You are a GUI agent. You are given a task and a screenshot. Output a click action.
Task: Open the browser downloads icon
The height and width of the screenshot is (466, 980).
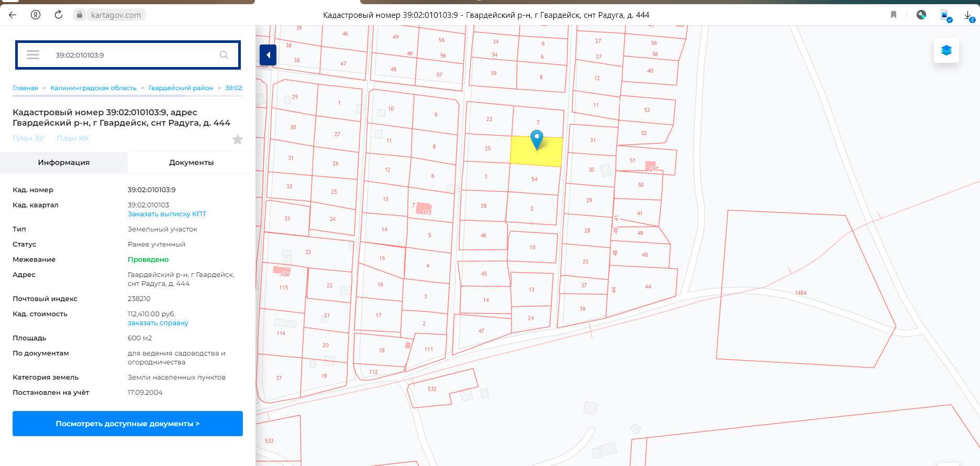pos(969,16)
